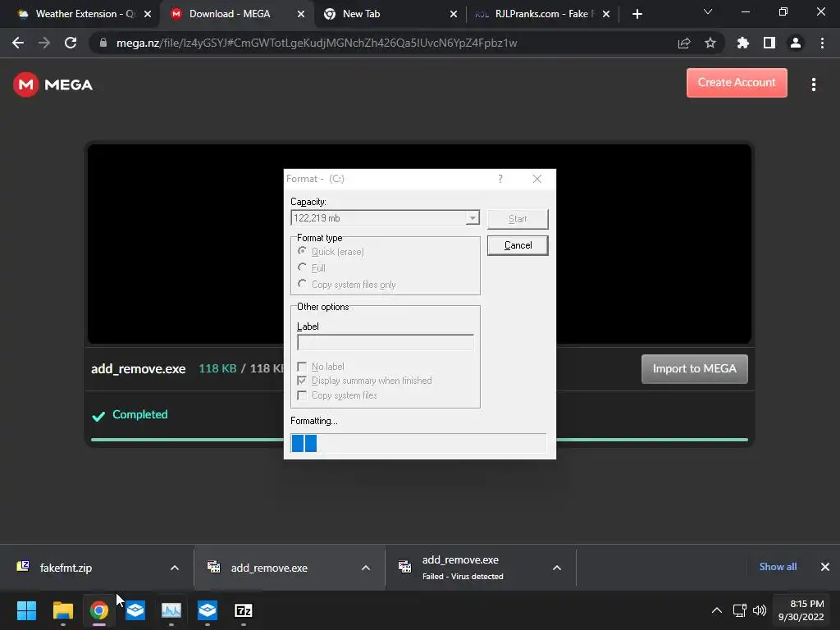Close the Weather Extension tab
Screen dimensions: 840x630
[x=148, y=14]
